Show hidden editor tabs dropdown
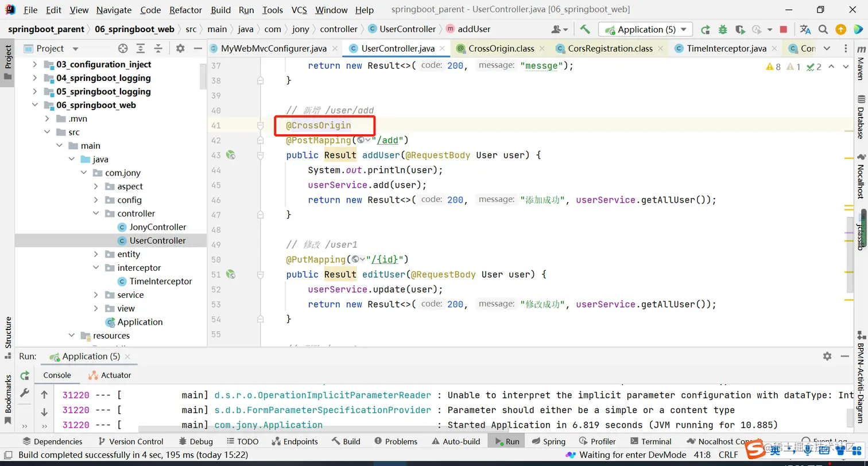 point(827,49)
